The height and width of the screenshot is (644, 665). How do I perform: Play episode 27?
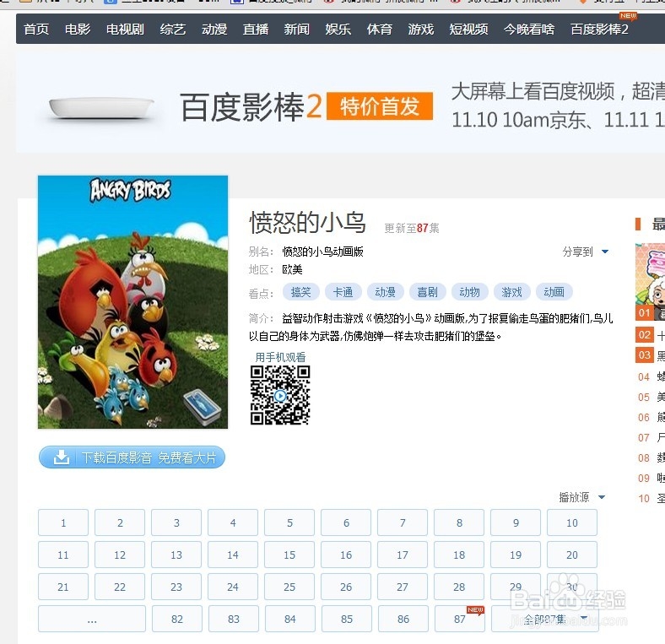pos(403,587)
